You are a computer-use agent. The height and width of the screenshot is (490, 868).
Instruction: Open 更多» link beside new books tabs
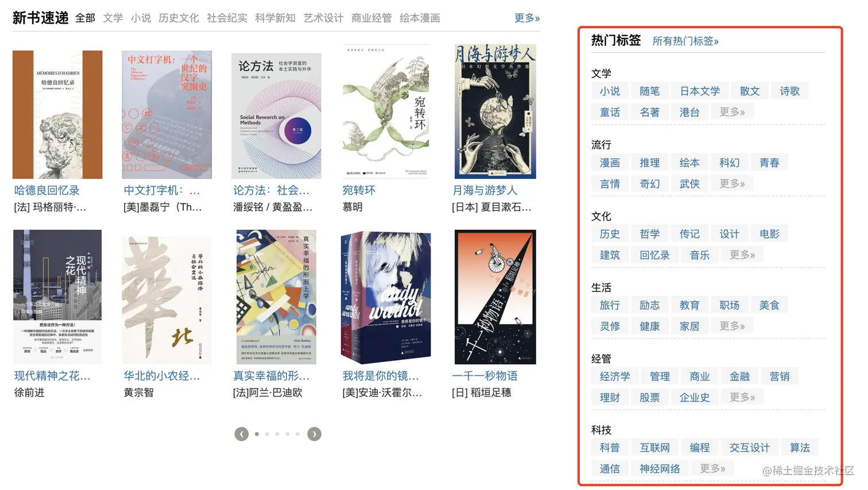click(x=526, y=18)
